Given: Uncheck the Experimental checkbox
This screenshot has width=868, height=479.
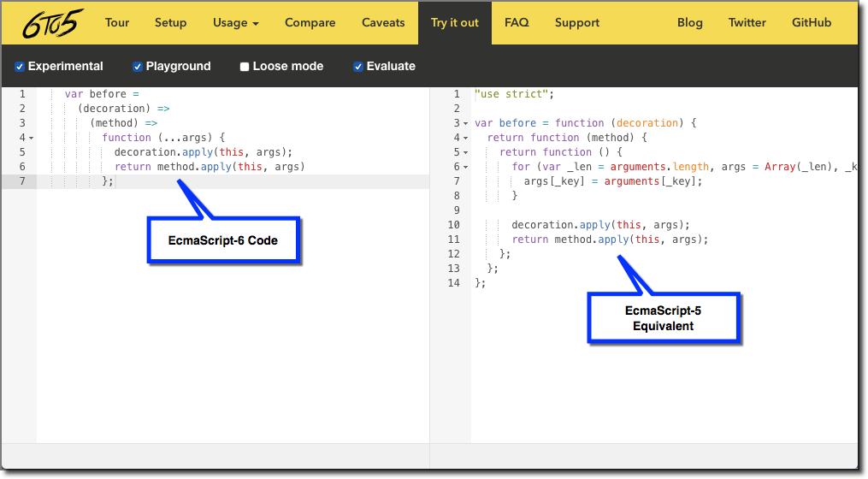Looking at the screenshot, I should pos(20,67).
